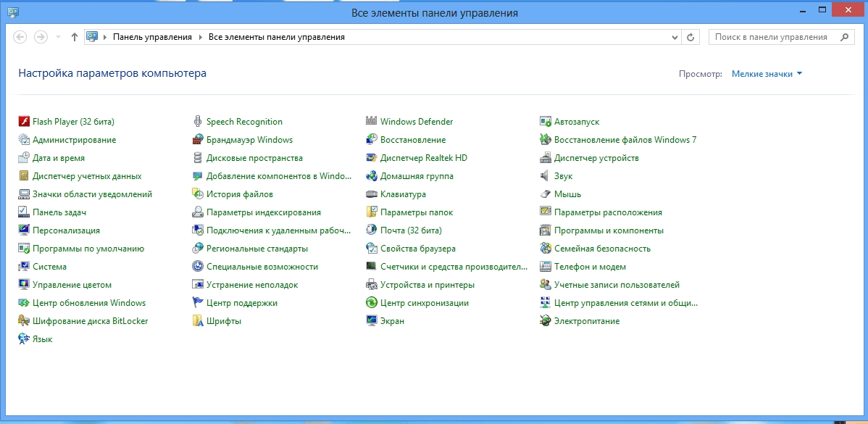Click the Панель управления breadcrumb
868x424 pixels.
point(152,37)
